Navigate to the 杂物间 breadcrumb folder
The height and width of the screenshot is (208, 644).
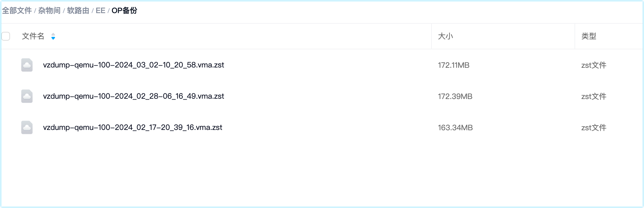pos(49,11)
